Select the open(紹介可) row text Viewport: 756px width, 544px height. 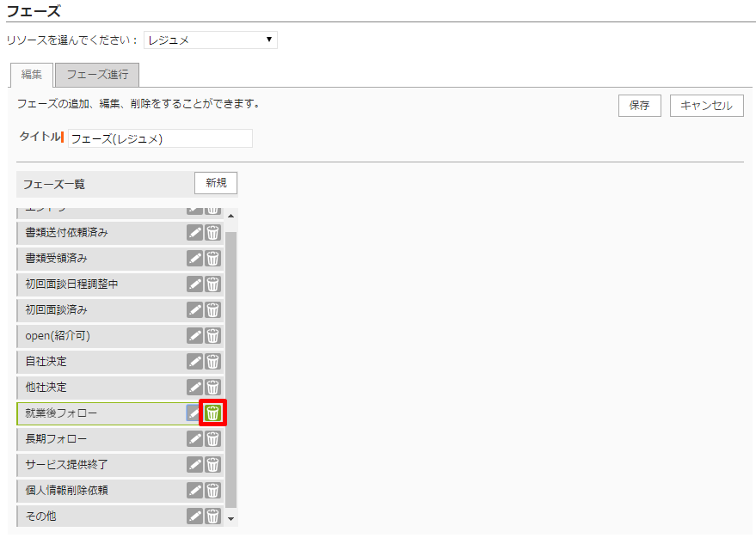click(58, 336)
